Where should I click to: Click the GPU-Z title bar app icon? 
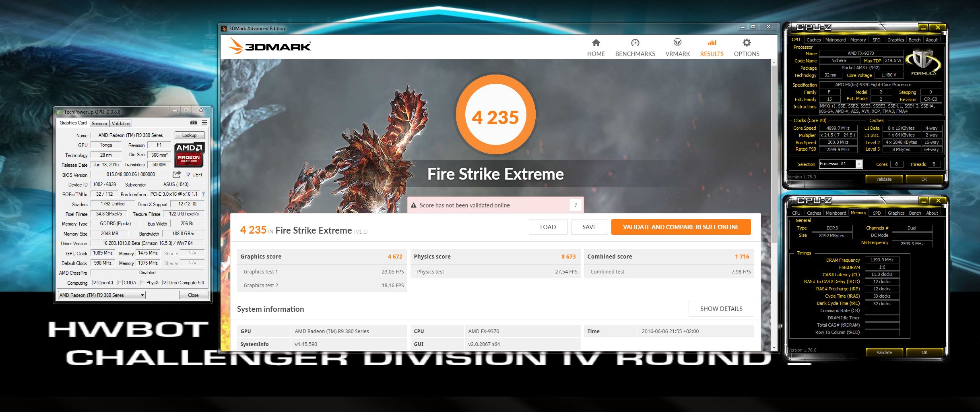[x=59, y=112]
